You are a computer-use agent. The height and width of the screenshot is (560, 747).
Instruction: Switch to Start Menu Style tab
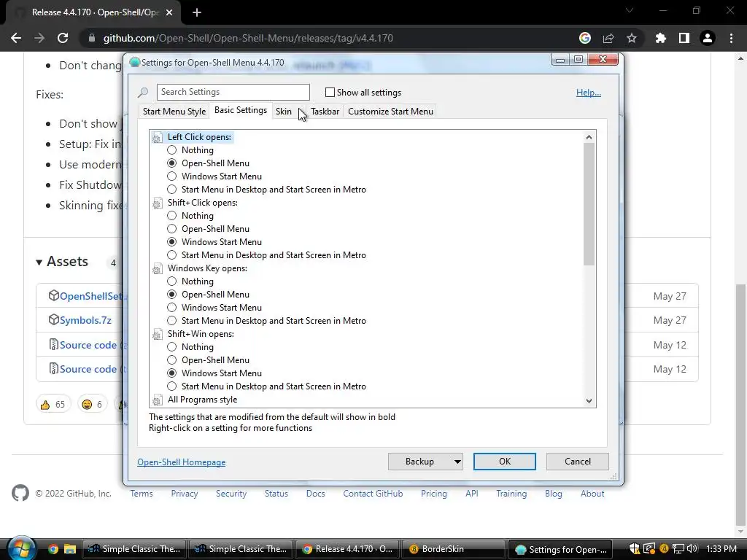pos(174,112)
